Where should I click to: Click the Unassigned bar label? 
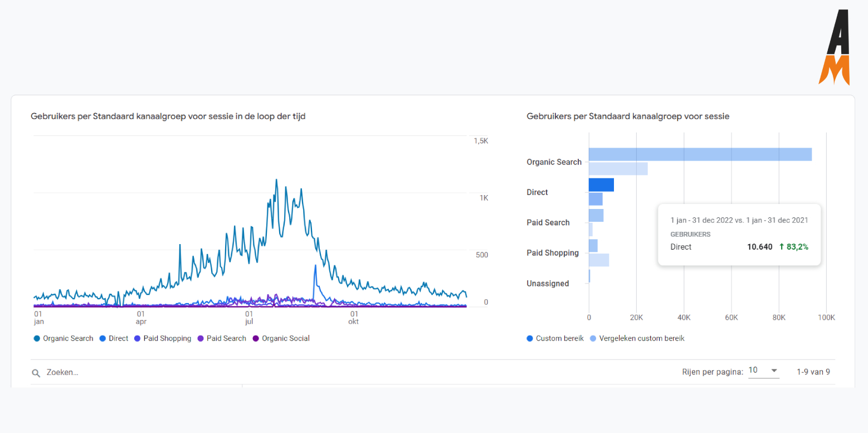click(x=548, y=284)
